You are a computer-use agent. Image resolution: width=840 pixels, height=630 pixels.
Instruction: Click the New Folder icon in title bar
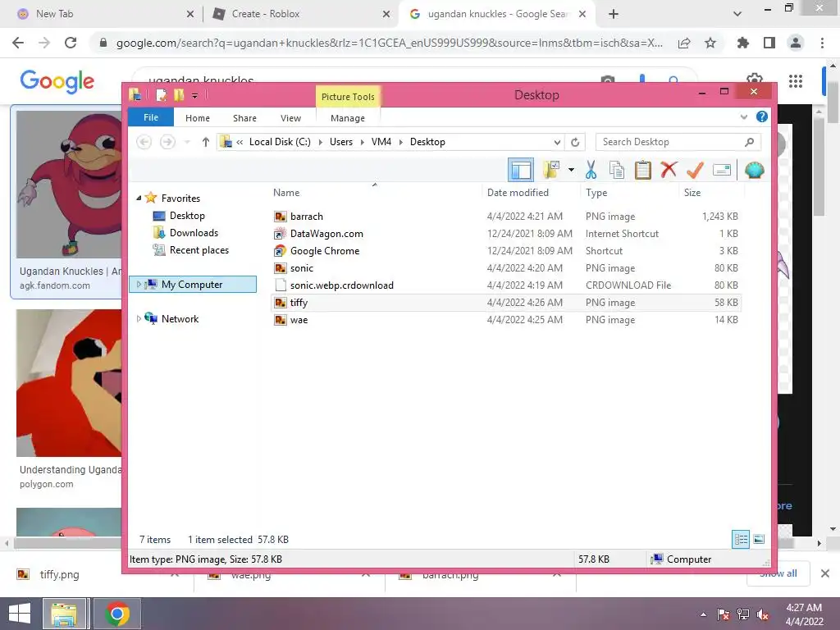coord(178,95)
